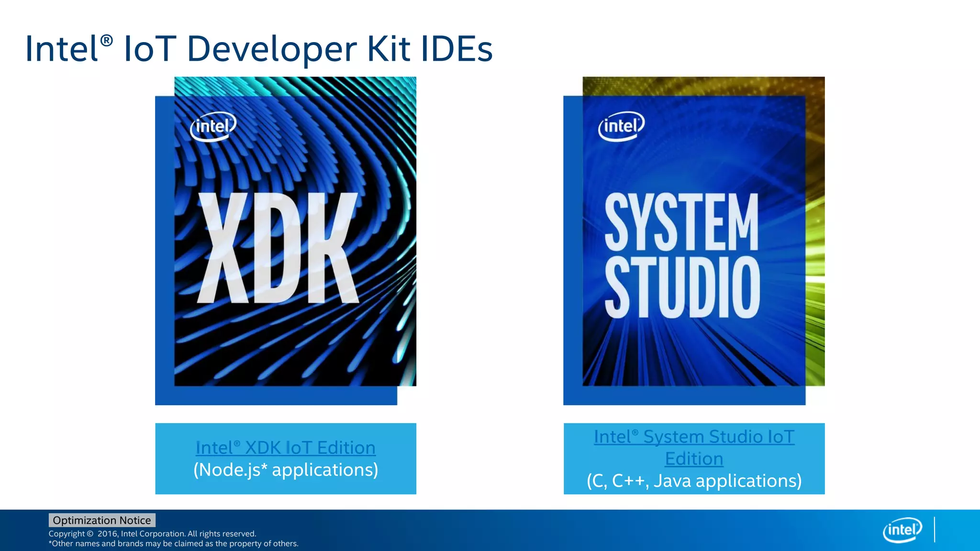Open the Intel XDK IoT Edition link
The image size is (980, 551).
(x=285, y=448)
